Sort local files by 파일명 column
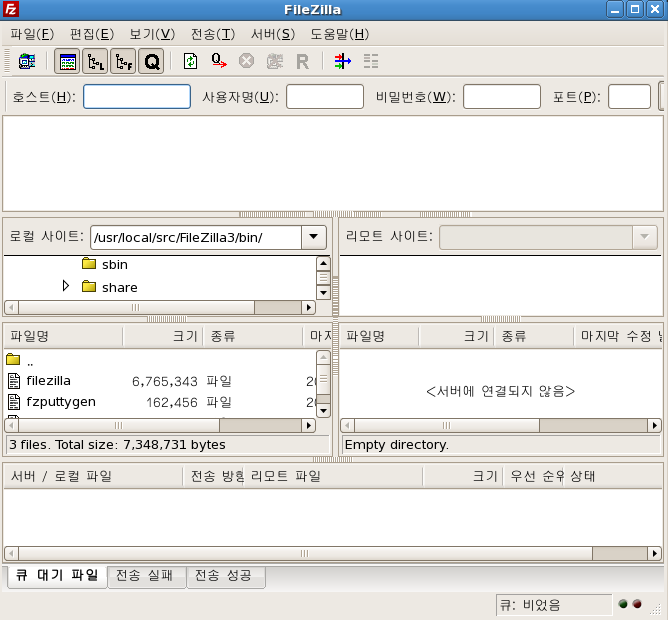The width and height of the screenshot is (668, 620). click(63, 336)
